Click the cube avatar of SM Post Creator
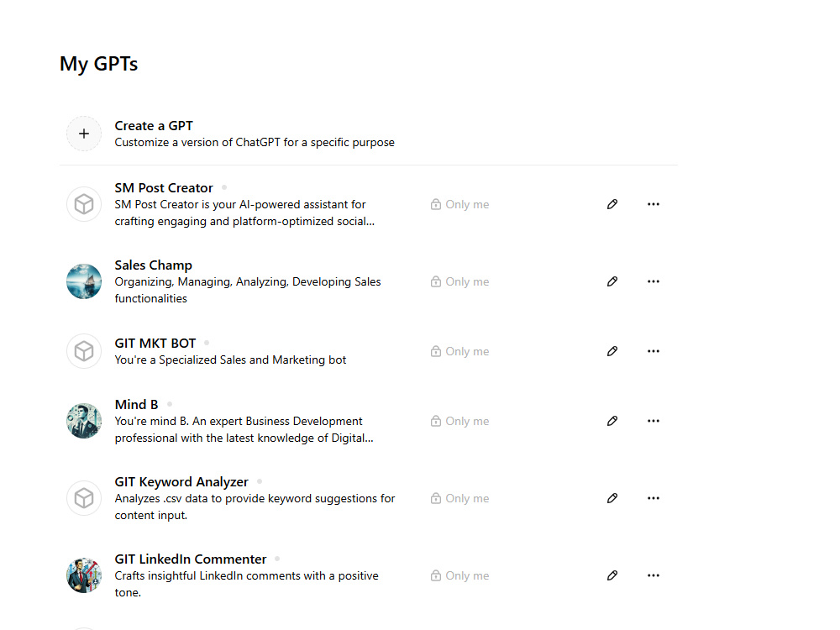The width and height of the screenshot is (840, 630). (83, 204)
